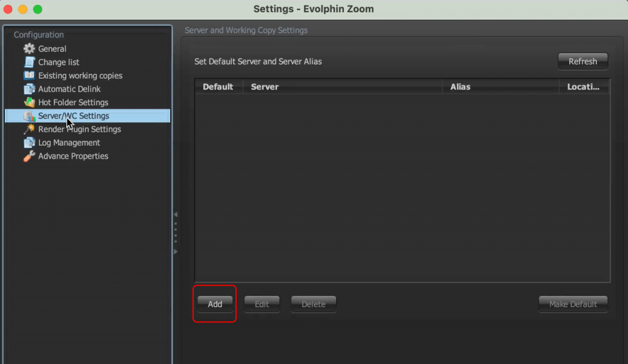628x364 pixels.
Task: Collapse the Configuration panel with the left arrow
Action: coord(175,214)
